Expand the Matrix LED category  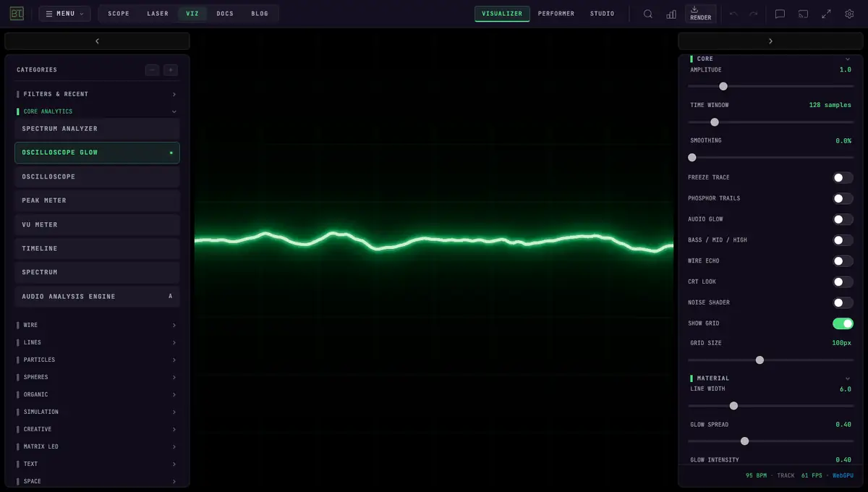tap(97, 447)
